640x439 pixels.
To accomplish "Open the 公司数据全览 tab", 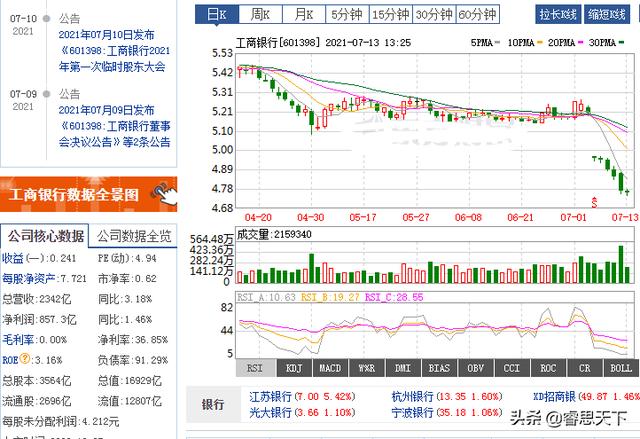I will pos(134,237).
